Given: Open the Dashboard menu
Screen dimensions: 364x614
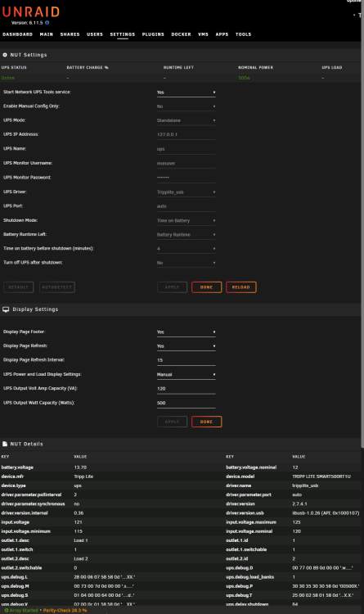Looking at the screenshot, I should coord(18,34).
